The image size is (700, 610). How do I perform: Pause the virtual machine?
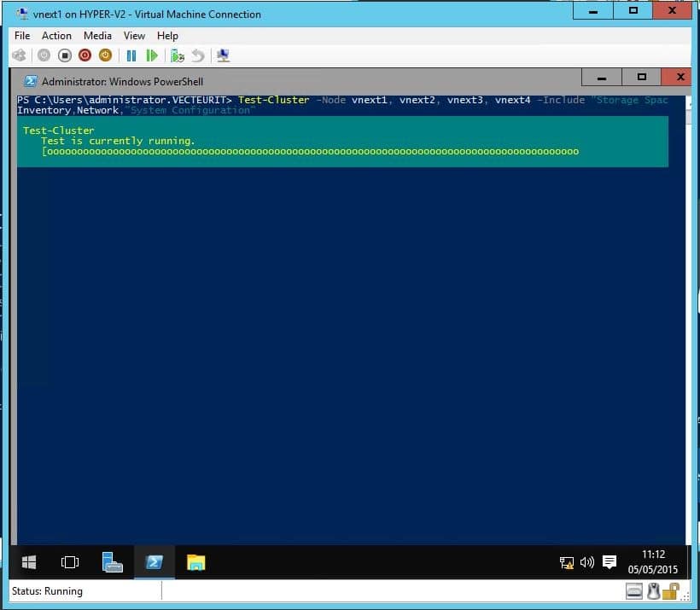click(x=131, y=55)
